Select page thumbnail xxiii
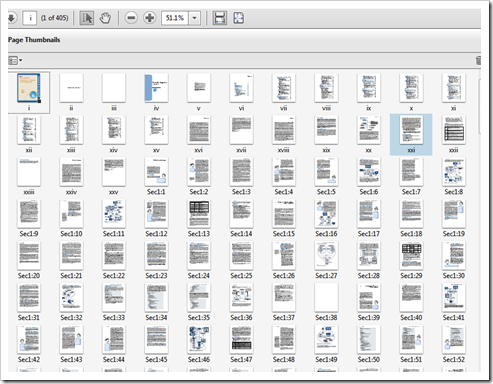The width and height of the screenshot is (493, 384). [29, 172]
